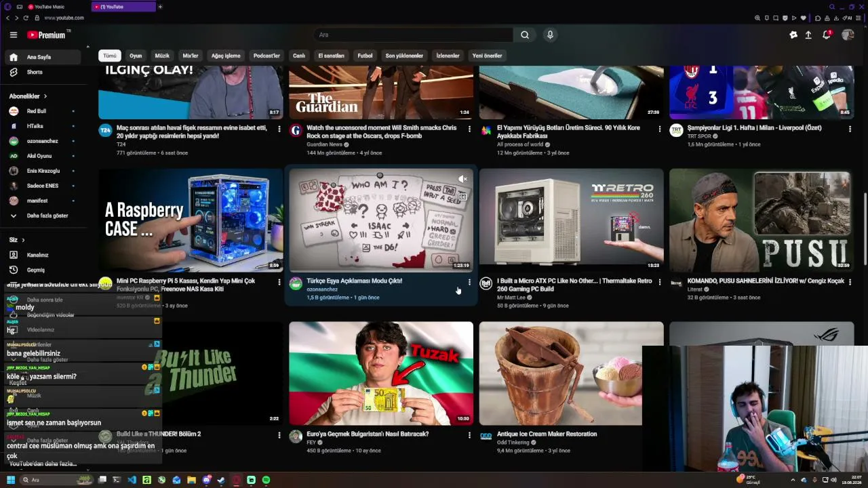Open Mr Matt Lee channel name link
This screenshot has height=488, width=868.
511,298
